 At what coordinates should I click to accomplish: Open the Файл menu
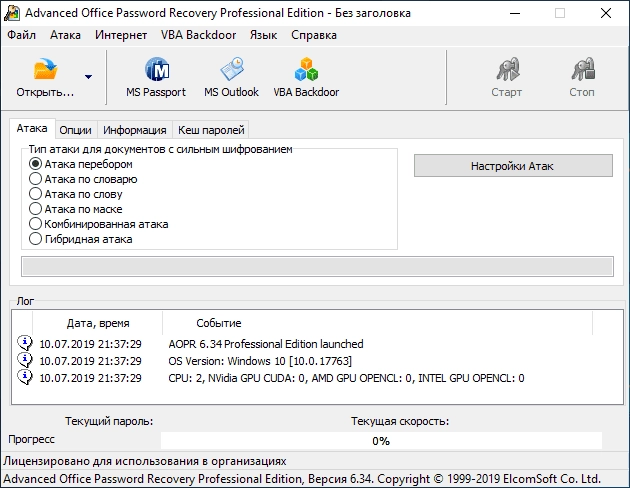[x=21, y=35]
